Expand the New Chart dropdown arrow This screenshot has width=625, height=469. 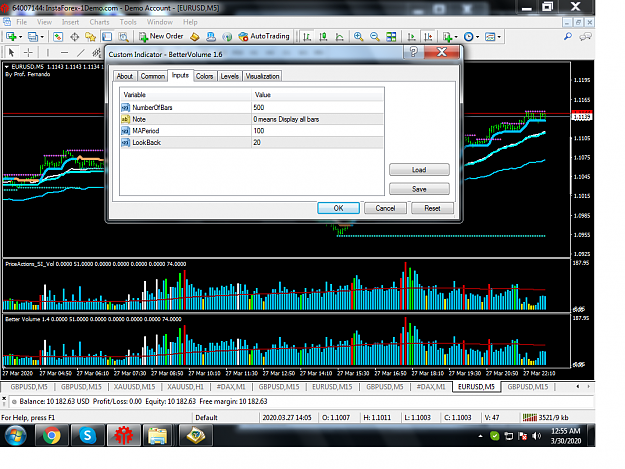[x=20, y=37]
